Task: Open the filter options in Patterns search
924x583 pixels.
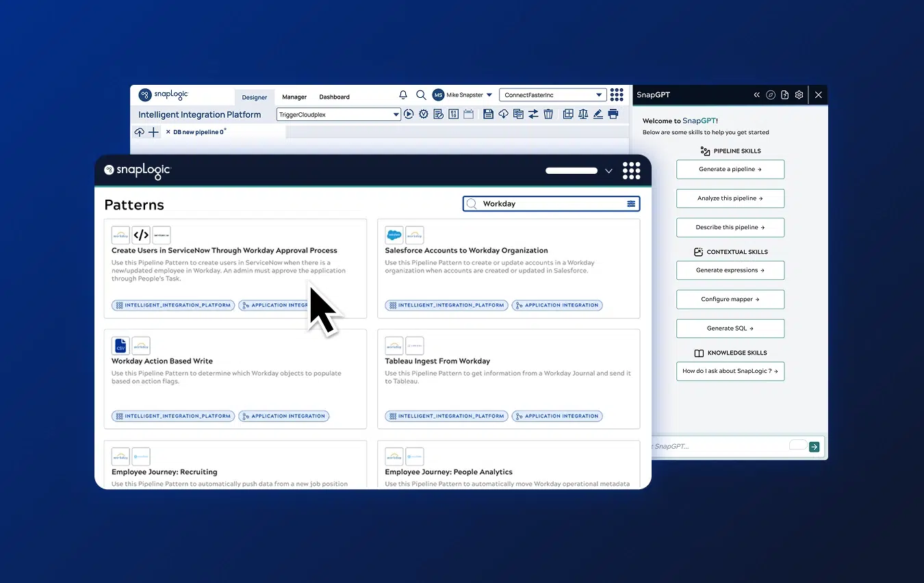Action: tap(631, 204)
